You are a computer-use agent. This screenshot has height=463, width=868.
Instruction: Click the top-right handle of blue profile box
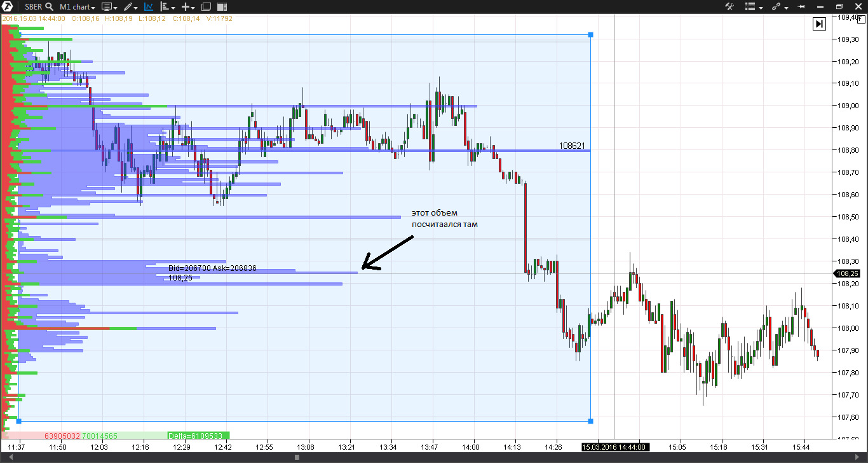591,34
